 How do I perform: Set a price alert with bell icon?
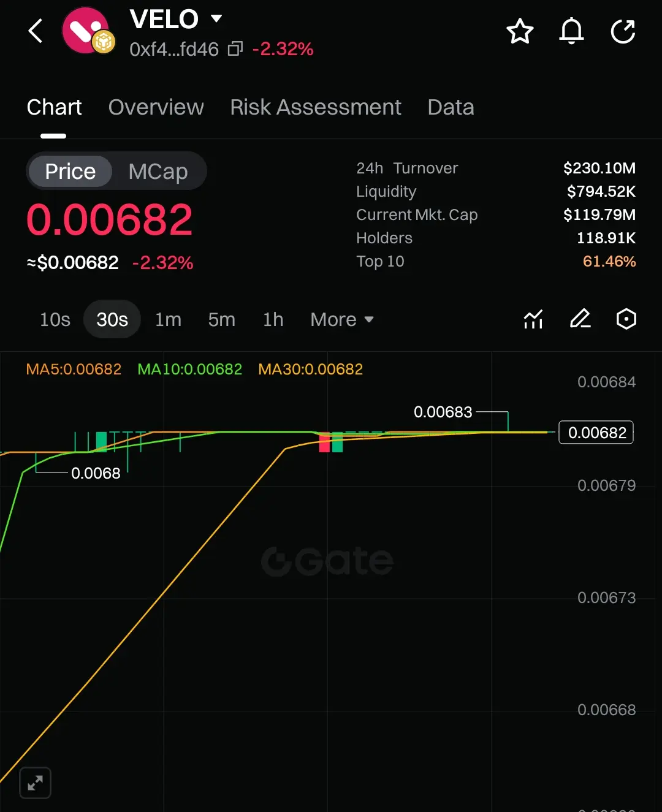pos(571,31)
